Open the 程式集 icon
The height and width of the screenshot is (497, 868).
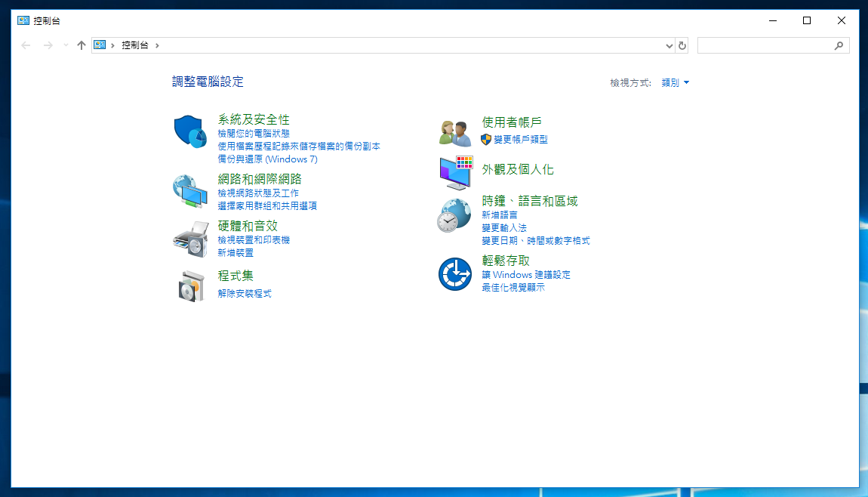190,286
